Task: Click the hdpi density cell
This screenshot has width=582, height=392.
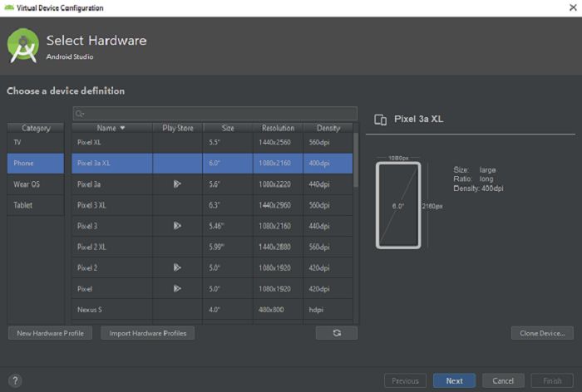Action: 328,310
